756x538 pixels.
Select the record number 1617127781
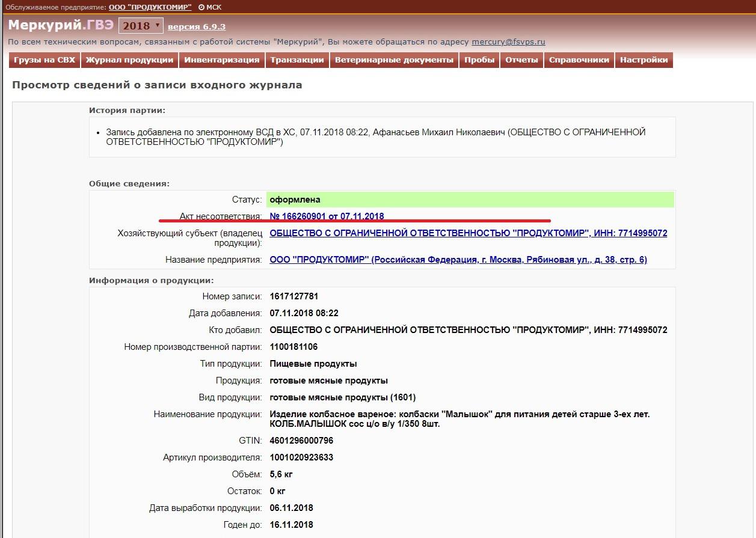click(x=294, y=296)
